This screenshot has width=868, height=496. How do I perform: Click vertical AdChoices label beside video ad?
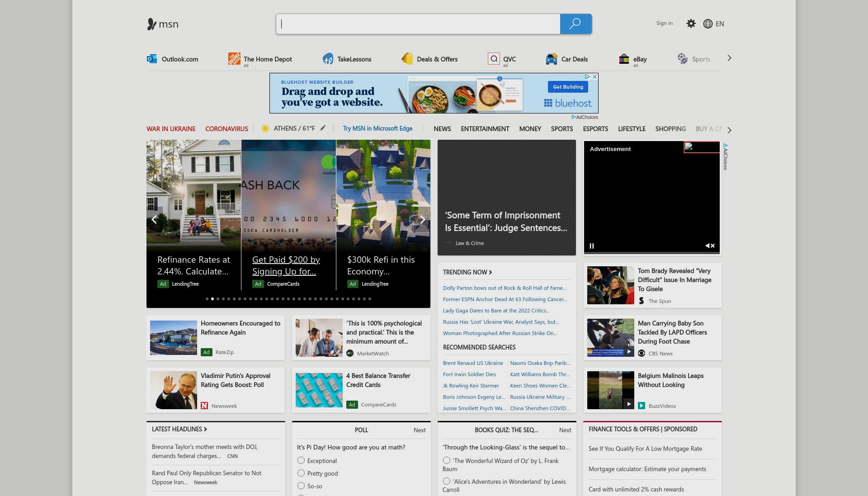point(725,157)
